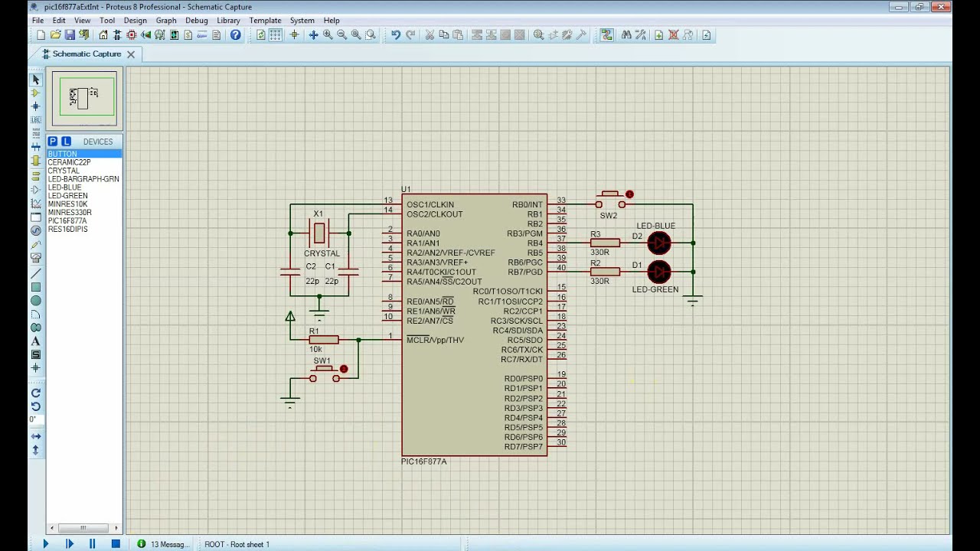Click the LED-BLUE D2 component
This screenshot has width=980, height=551.
[x=658, y=243]
